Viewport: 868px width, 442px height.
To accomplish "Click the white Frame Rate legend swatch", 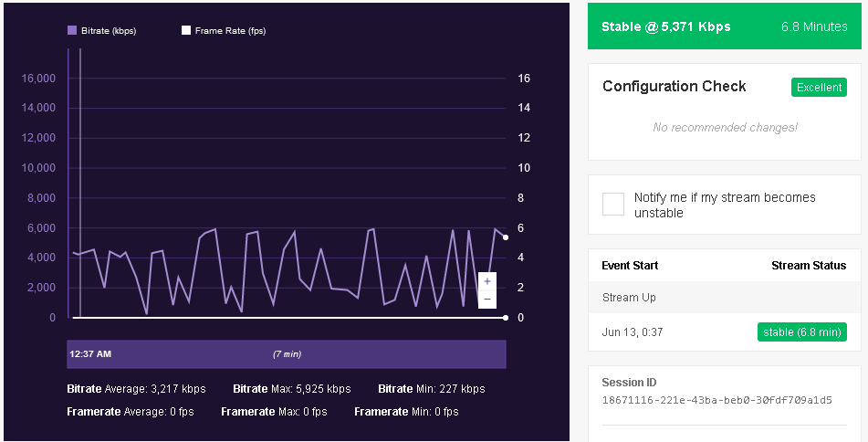I will [186, 30].
